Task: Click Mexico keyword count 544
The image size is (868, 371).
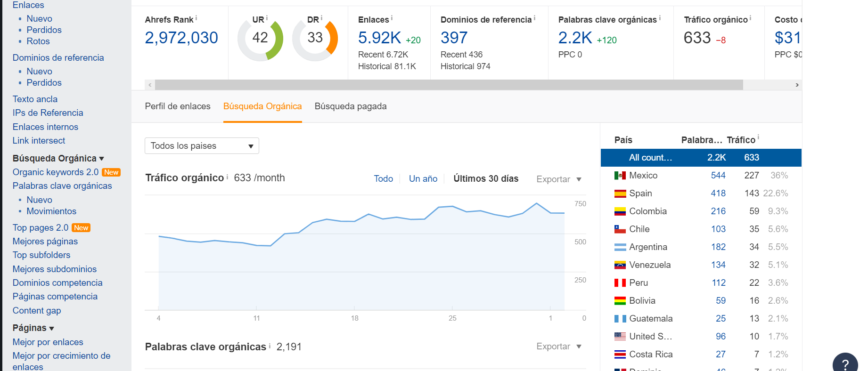Action: coord(718,176)
